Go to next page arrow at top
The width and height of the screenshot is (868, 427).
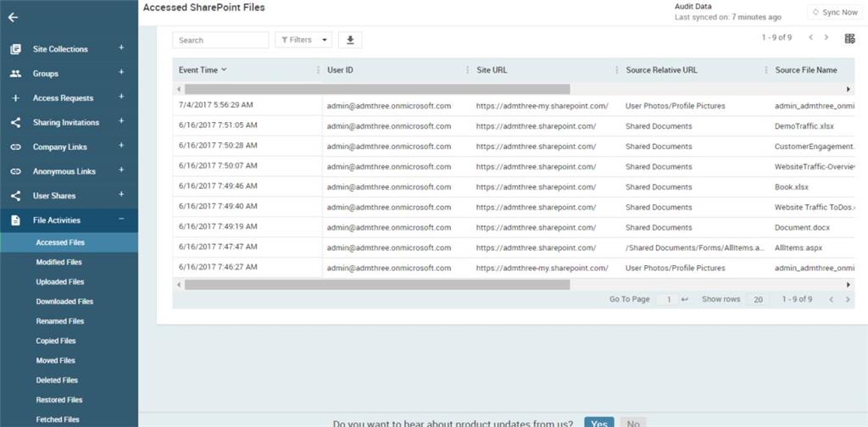tap(826, 37)
